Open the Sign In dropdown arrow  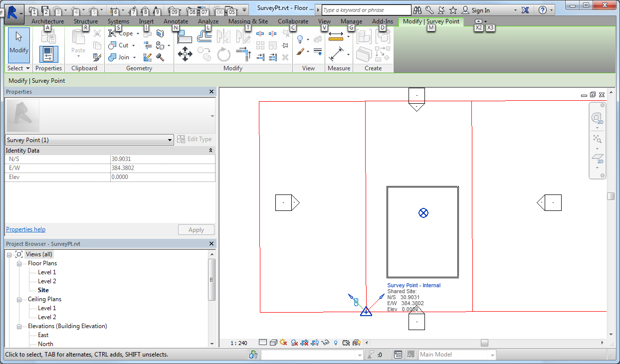tap(516, 10)
